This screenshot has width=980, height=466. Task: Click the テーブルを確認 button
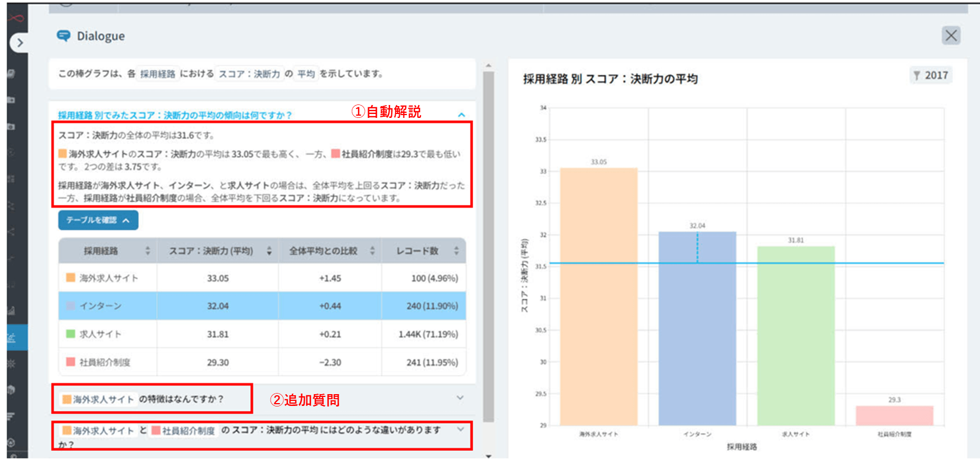coord(98,220)
